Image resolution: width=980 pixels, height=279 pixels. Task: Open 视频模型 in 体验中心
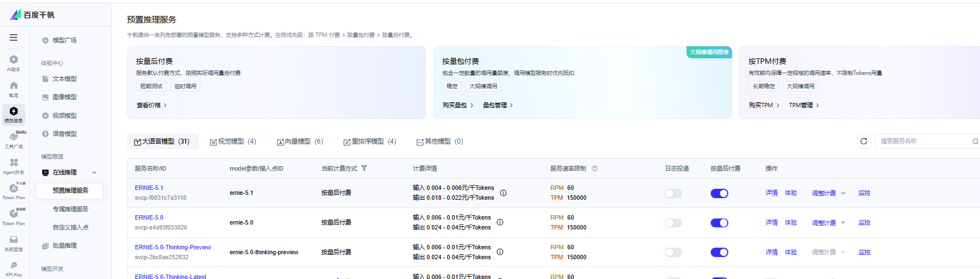(59, 116)
